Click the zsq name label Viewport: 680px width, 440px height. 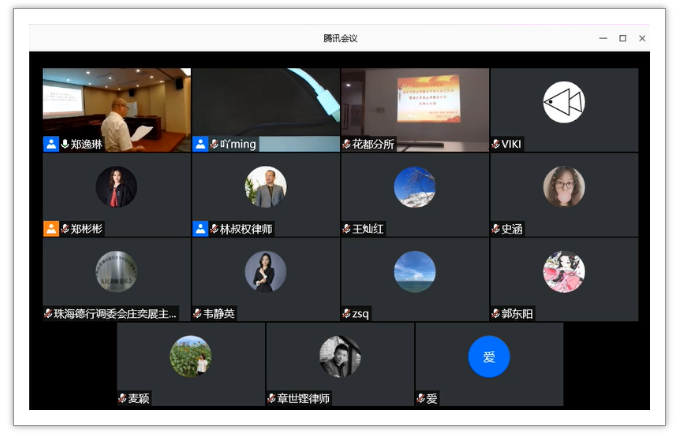(x=360, y=313)
